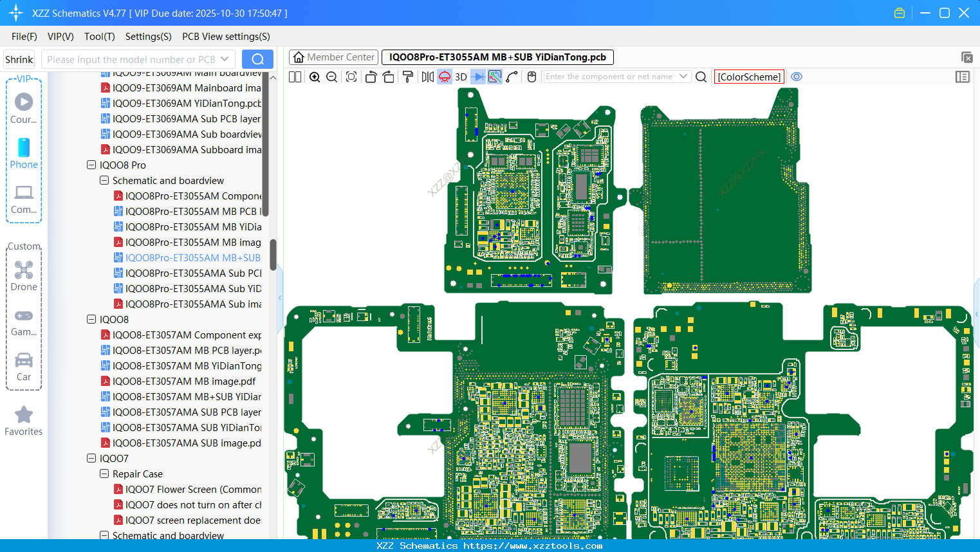Click the zoom in magnifier icon

tap(315, 77)
